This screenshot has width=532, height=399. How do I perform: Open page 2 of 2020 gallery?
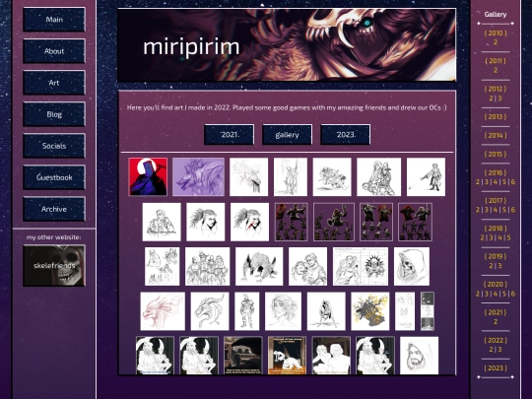[478, 294]
